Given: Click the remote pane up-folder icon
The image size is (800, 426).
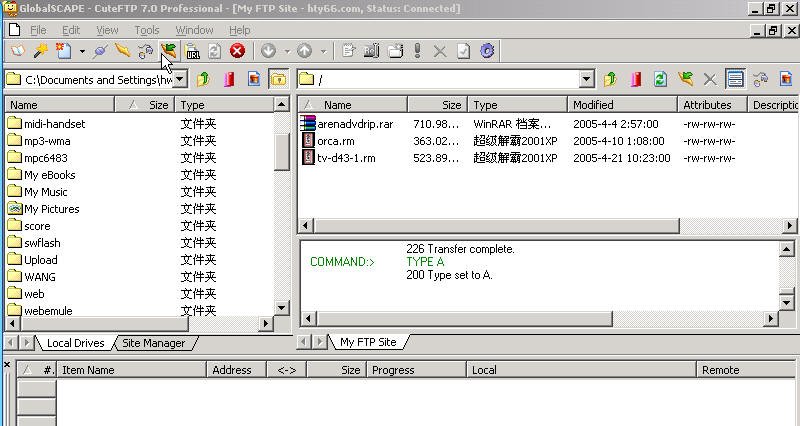Looking at the screenshot, I should coord(610,79).
